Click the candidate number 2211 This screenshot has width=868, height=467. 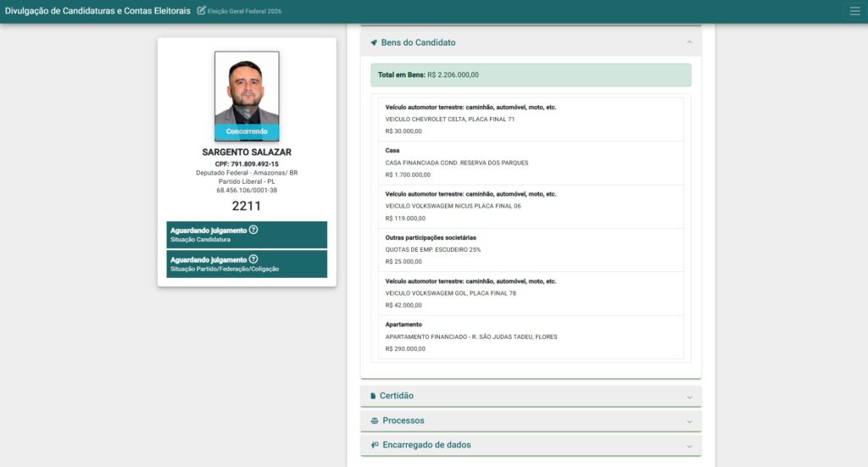[247, 206]
